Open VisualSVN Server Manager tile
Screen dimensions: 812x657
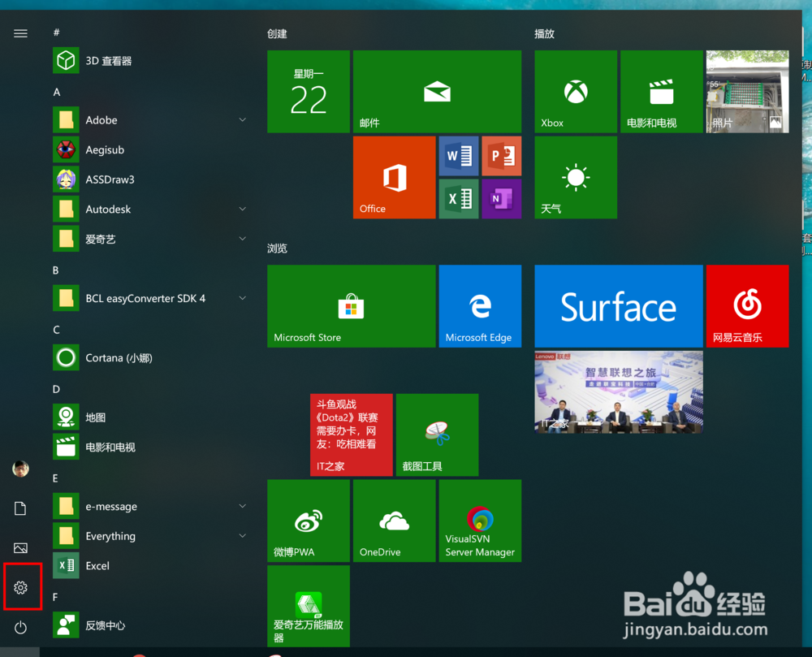pos(480,521)
